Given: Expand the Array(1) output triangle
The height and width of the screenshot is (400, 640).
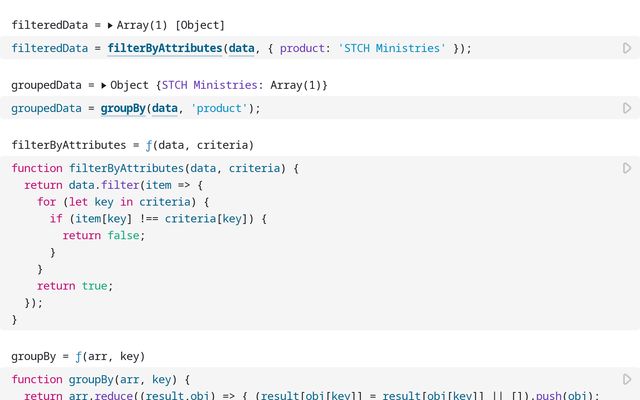Looking at the screenshot, I should tap(110, 25).
